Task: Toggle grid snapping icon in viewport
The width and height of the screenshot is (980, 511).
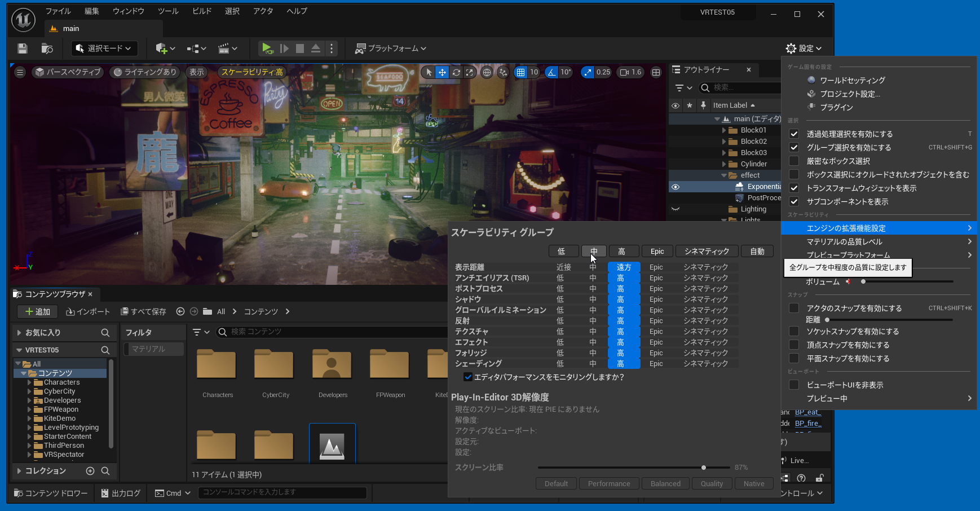Action: pyautogui.click(x=520, y=72)
